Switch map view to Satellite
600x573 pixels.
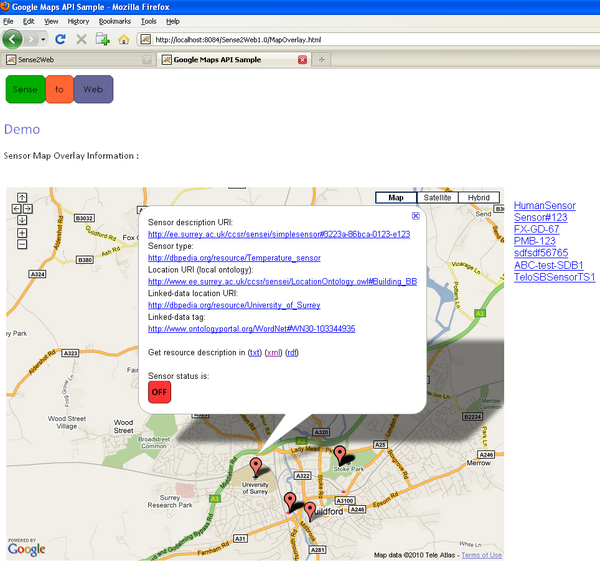click(437, 198)
